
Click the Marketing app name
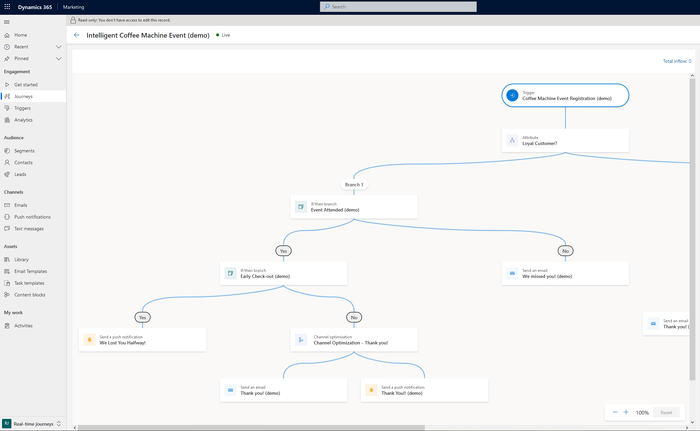tap(73, 7)
